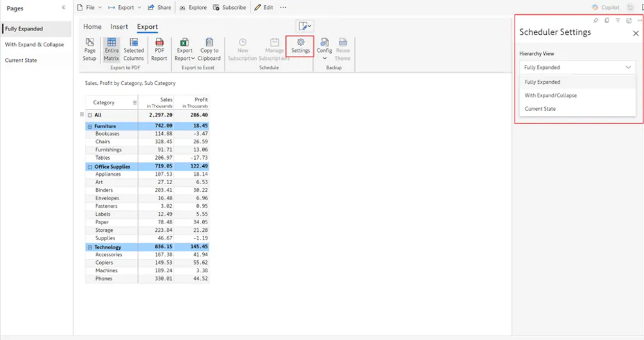Click Copy to Clipboard icon
Image resolution: width=644 pixels, height=340 pixels.
coord(209,42)
